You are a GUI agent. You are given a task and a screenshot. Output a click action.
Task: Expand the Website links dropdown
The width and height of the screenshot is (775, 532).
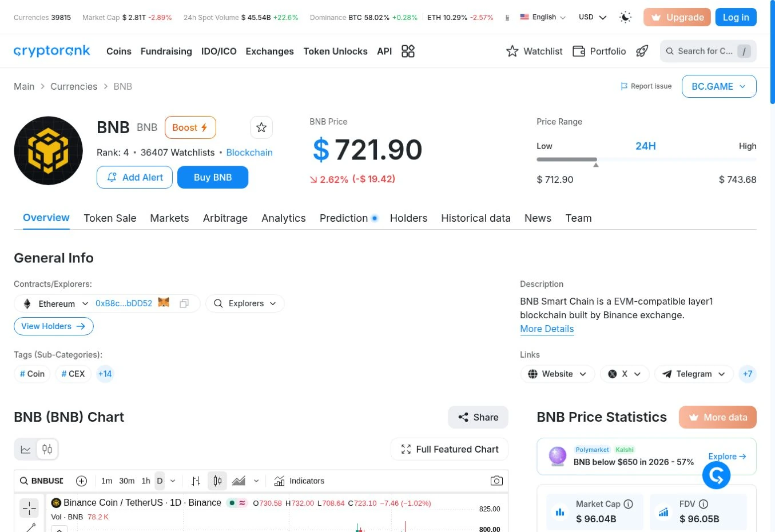[x=558, y=374]
